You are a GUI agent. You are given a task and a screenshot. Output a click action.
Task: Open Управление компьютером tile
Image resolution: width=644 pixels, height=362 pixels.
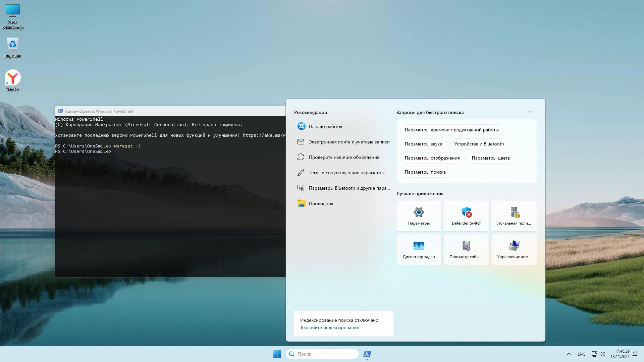(x=514, y=249)
